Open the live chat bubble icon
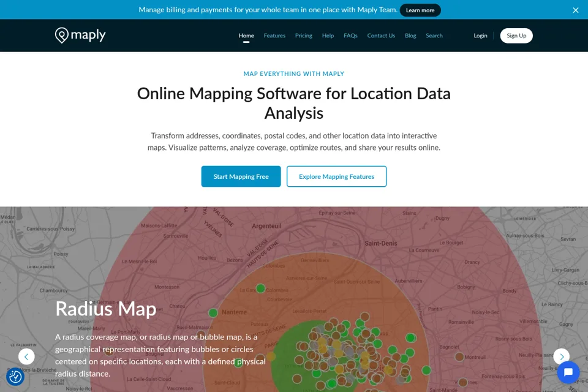The width and height of the screenshot is (588, 392). tap(568, 372)
